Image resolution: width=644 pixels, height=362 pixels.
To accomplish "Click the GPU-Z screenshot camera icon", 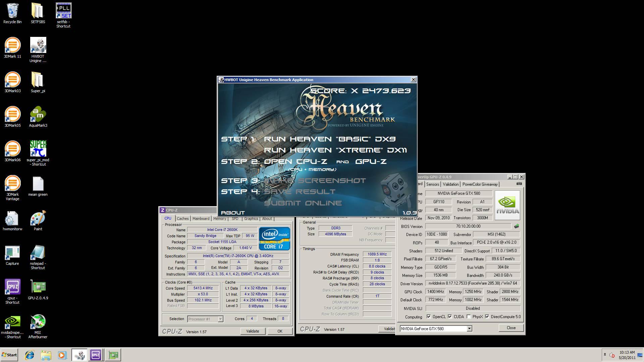I will click(519, 184).
